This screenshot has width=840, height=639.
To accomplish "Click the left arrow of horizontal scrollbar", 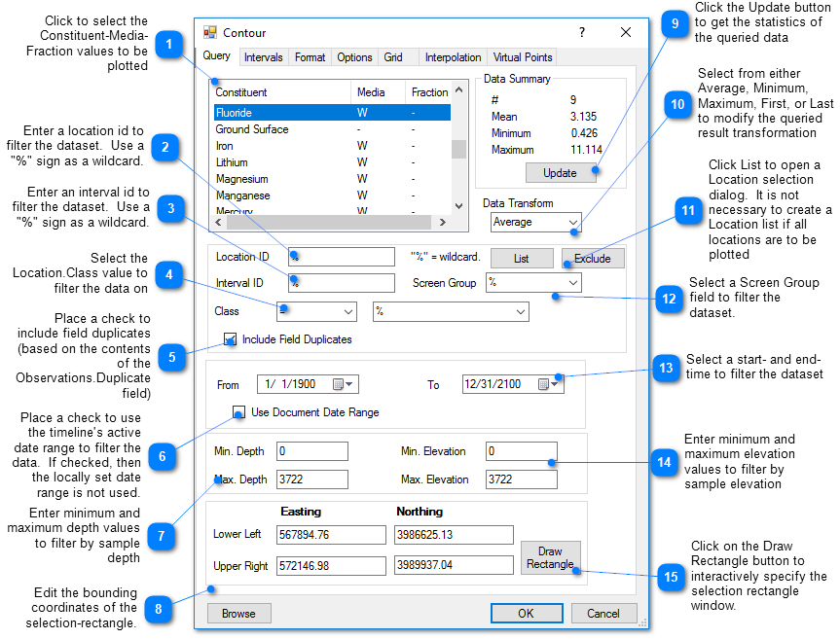I will point(218,222).
